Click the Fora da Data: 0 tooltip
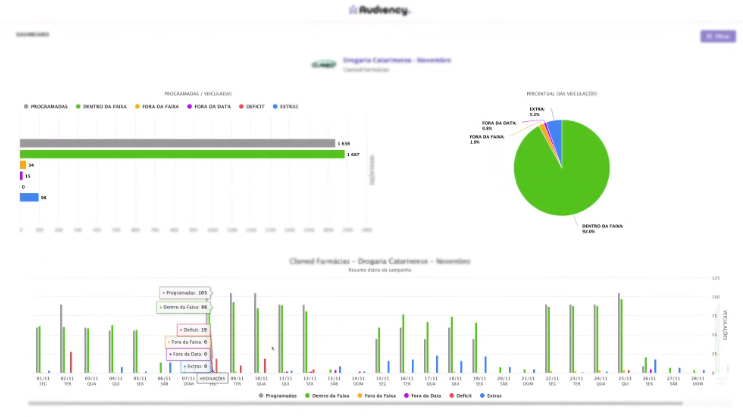The image size is (743, 417). [188, 354]
